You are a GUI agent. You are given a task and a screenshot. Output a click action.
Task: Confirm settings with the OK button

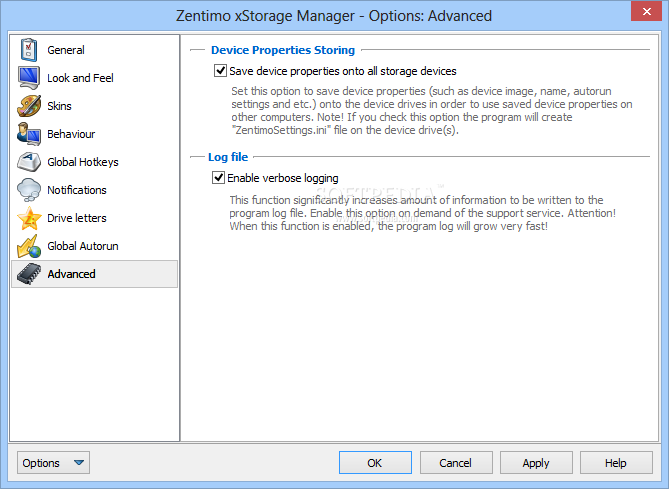point(375,463)
